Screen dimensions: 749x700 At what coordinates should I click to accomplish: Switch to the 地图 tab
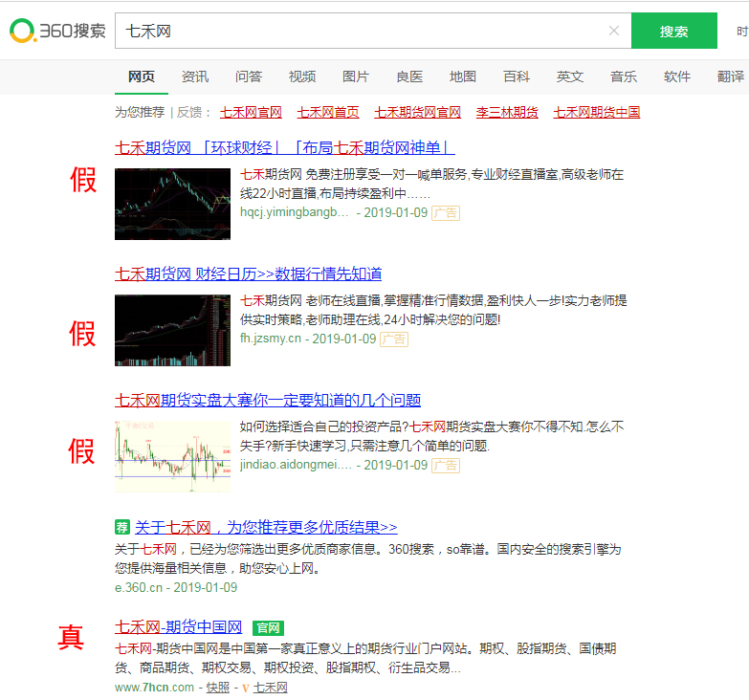463,77
